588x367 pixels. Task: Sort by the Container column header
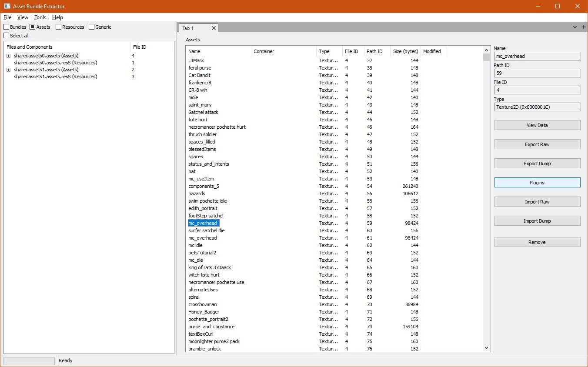point(284,51)
